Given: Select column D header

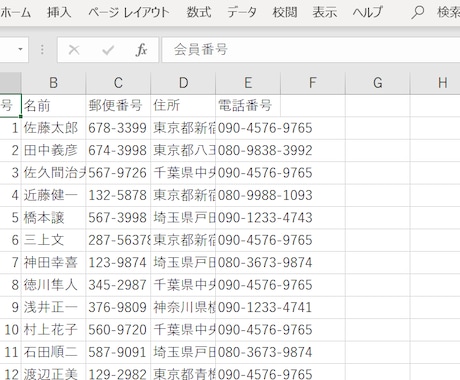Looking at the screenshot, I should [183, 83].
